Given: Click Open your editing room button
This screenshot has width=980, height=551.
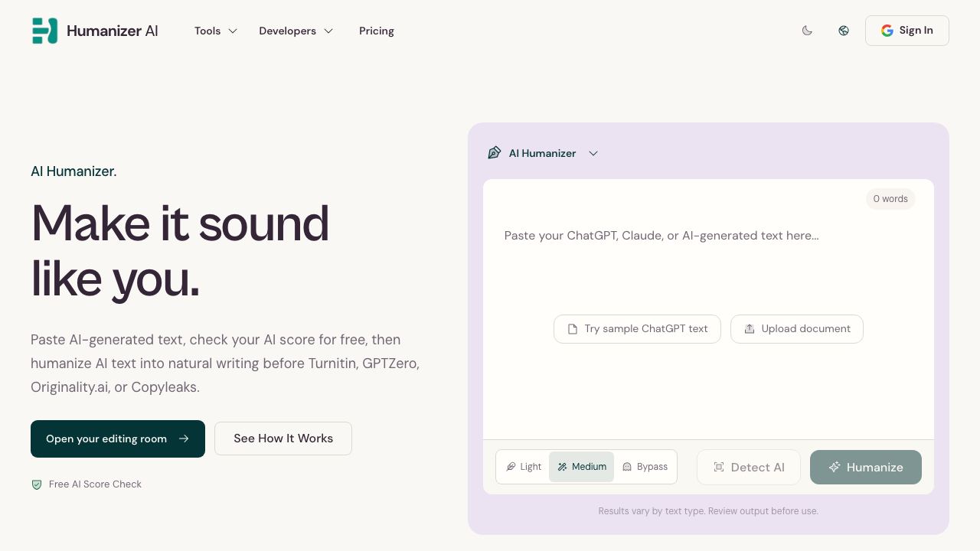Looking at the screenshot, I should [x=118, y=439].
